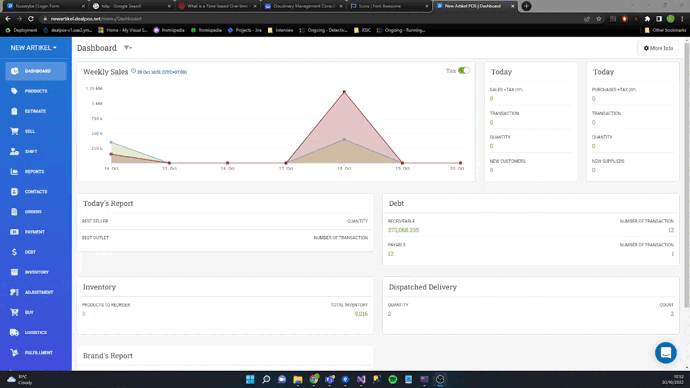Open Spotify from the taskbar
This screenshot has width=690, height=388.
[393, 379]
